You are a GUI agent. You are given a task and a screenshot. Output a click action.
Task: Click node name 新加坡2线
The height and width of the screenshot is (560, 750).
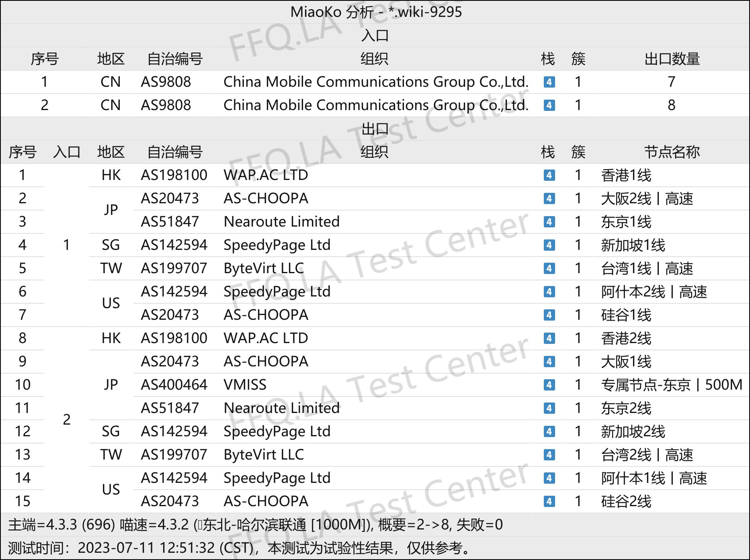(633, 431)
